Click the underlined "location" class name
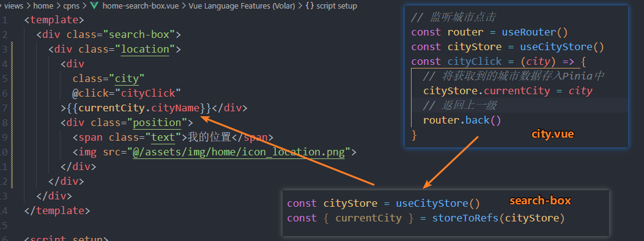 pos(145,50)
